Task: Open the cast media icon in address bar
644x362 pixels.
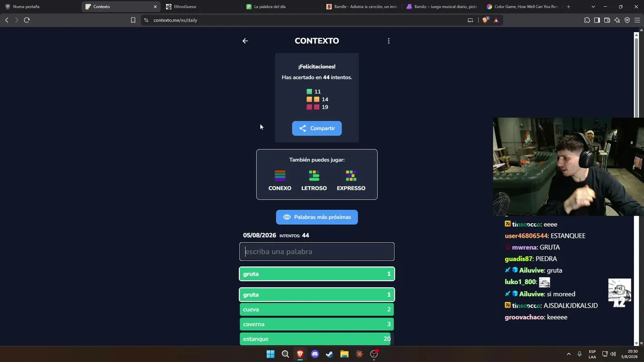Action: point(470,20)
